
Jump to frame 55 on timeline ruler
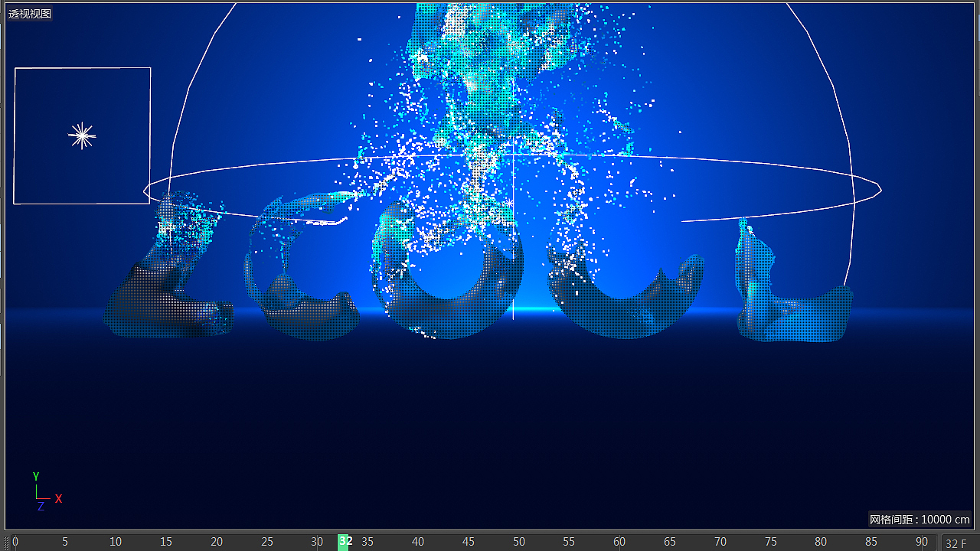[x=569, y=542]
